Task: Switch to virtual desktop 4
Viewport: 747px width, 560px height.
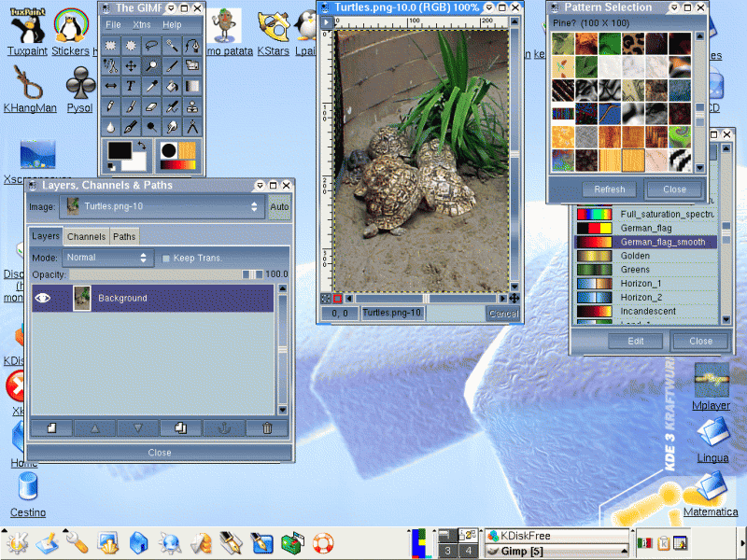Action: click(469, 551)
